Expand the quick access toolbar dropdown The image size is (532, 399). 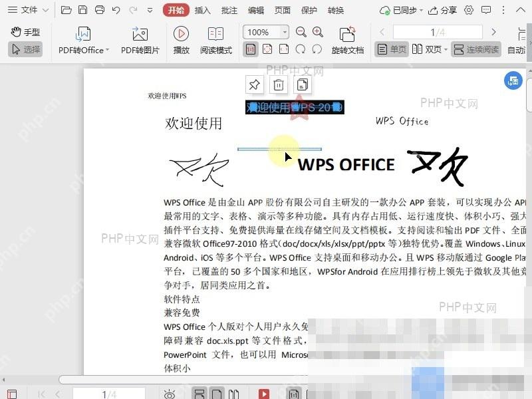click(x=150, y=11)
